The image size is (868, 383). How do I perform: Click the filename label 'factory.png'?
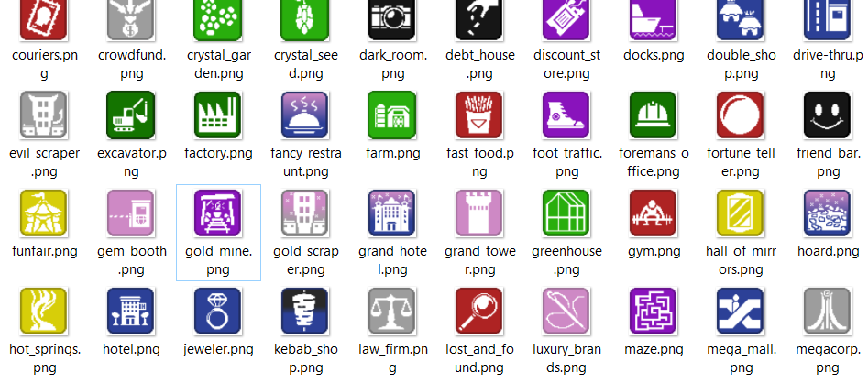(x=218, y=154)
